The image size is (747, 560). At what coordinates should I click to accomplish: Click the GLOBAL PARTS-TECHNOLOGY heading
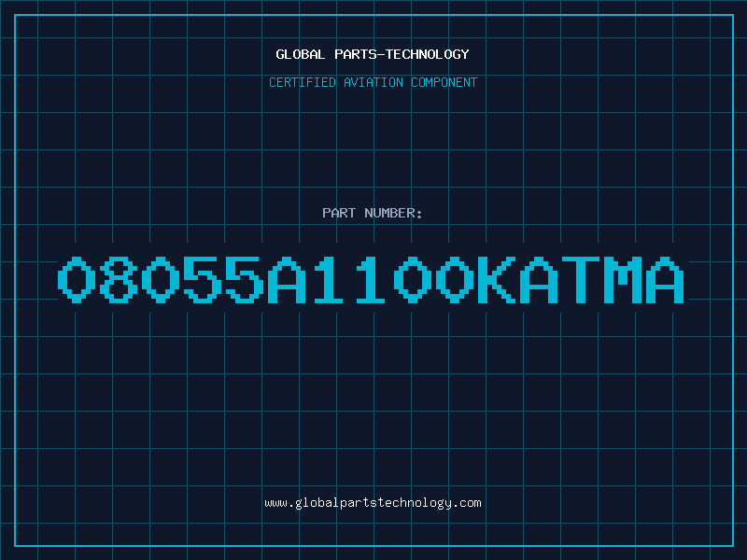(373, 54)
